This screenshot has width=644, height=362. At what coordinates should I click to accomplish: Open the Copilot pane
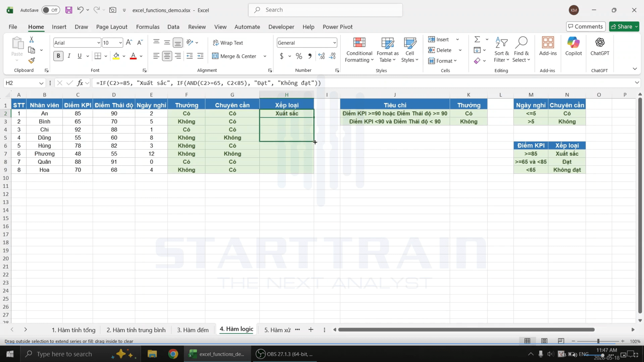pos(573,46)
